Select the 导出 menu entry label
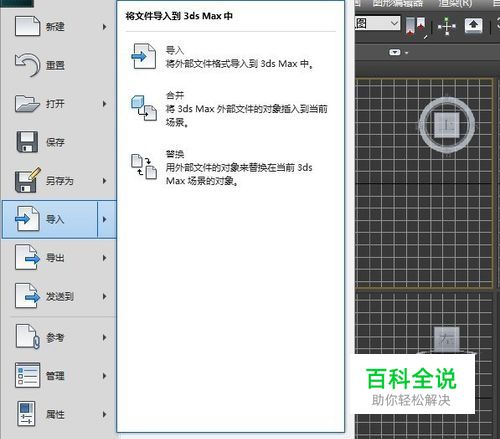 55,258
